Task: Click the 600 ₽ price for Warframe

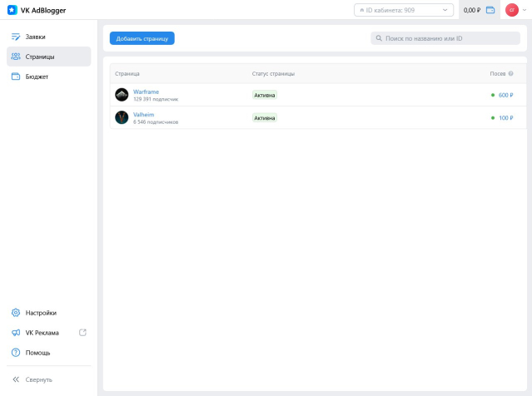Action: point(505,95)
